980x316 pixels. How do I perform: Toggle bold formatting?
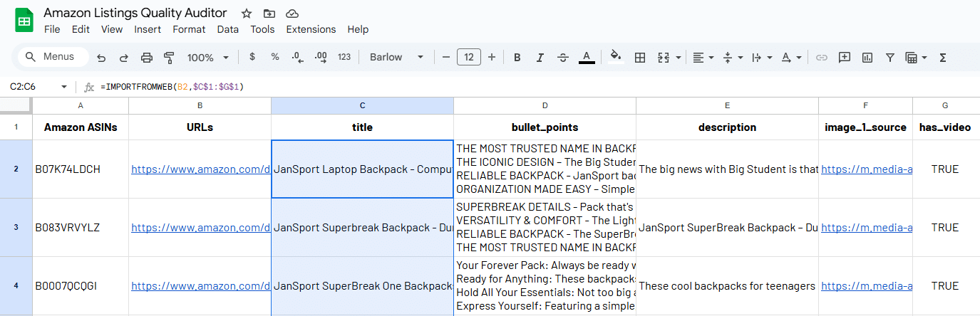point(517,58)
